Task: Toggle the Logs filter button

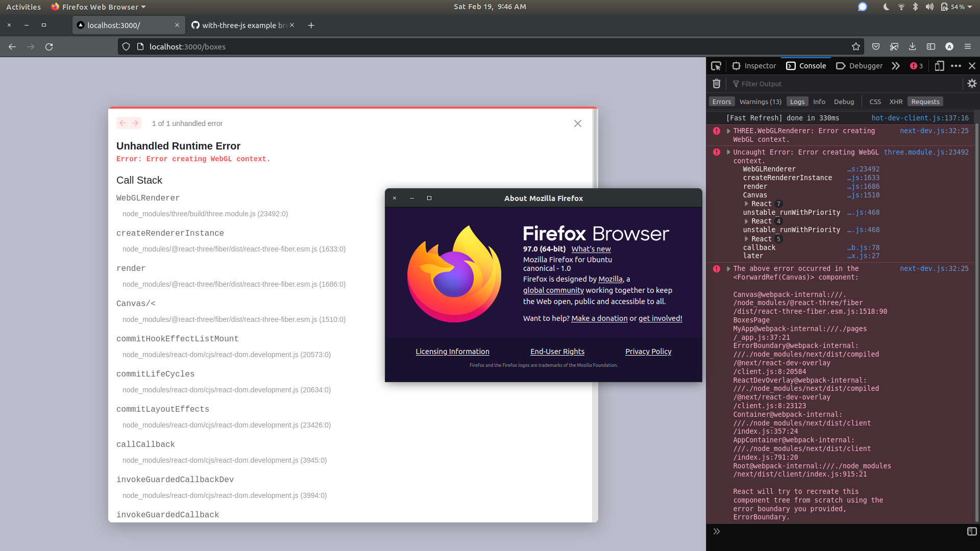Action: coord(797,102)
